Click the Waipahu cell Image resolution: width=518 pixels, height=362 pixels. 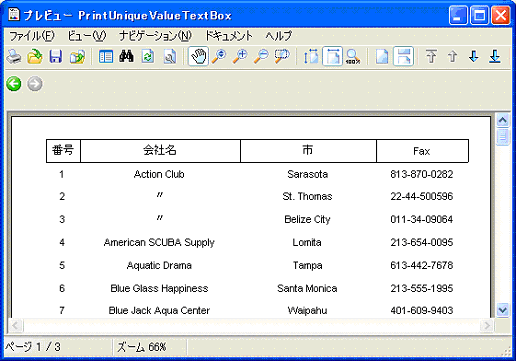coord(307,311)
